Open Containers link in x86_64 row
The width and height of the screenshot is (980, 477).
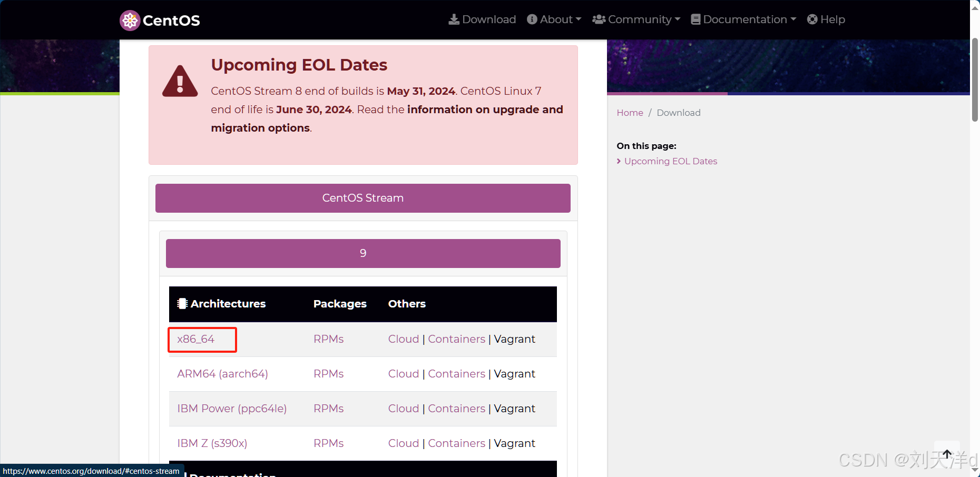coord(456,339)
